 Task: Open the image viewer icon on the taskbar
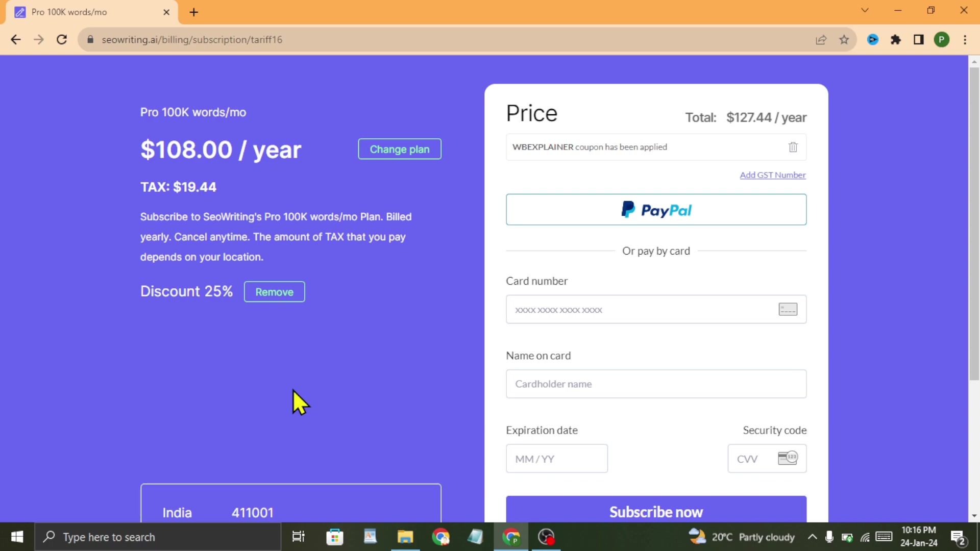[x=370, y=537]
